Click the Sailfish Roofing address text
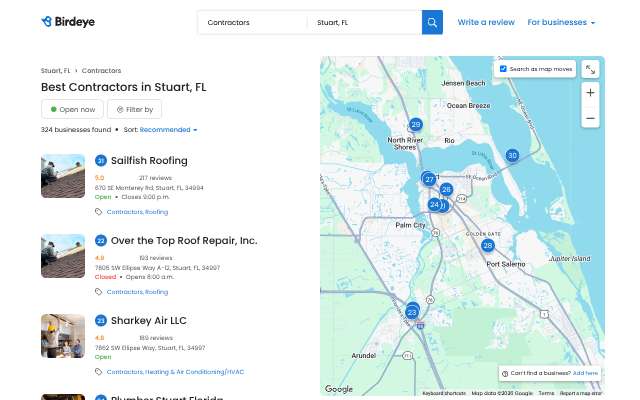Image resolution: width=640 pixels, height=400 pixels. tap(149, 188)
